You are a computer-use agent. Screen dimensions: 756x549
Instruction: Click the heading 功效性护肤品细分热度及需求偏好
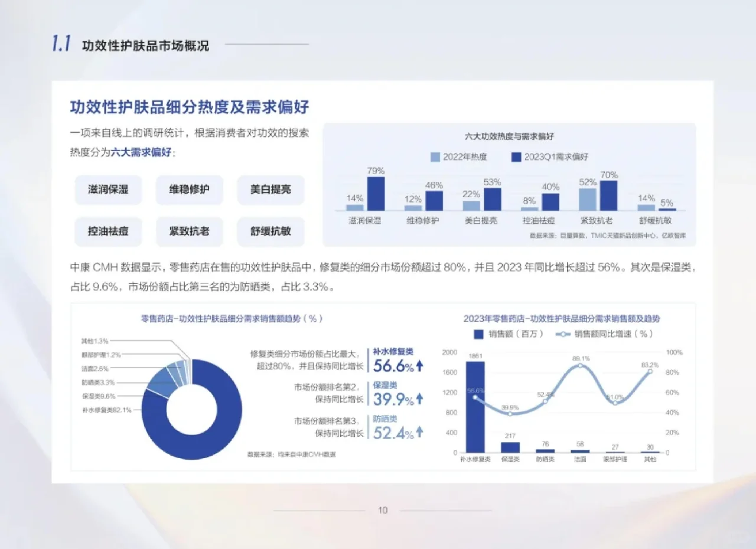[x=190, y=107]
